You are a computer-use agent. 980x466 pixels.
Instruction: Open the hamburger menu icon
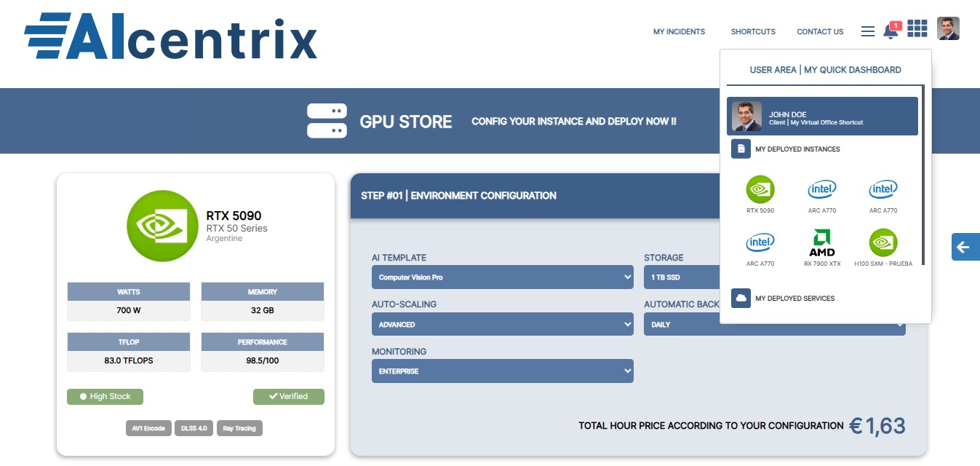tap(867, 31)
